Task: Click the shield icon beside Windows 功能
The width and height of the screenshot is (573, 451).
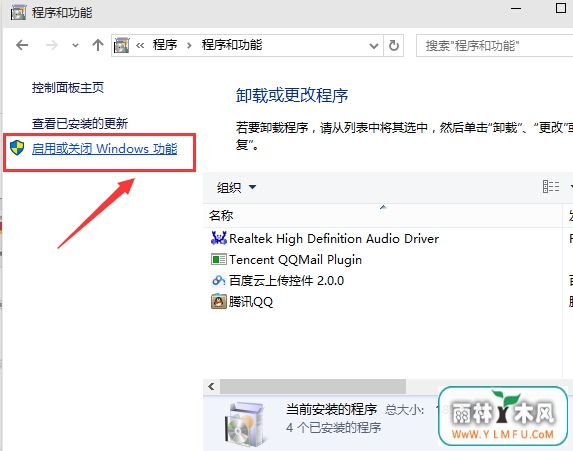Action: (x=17, y=148)
